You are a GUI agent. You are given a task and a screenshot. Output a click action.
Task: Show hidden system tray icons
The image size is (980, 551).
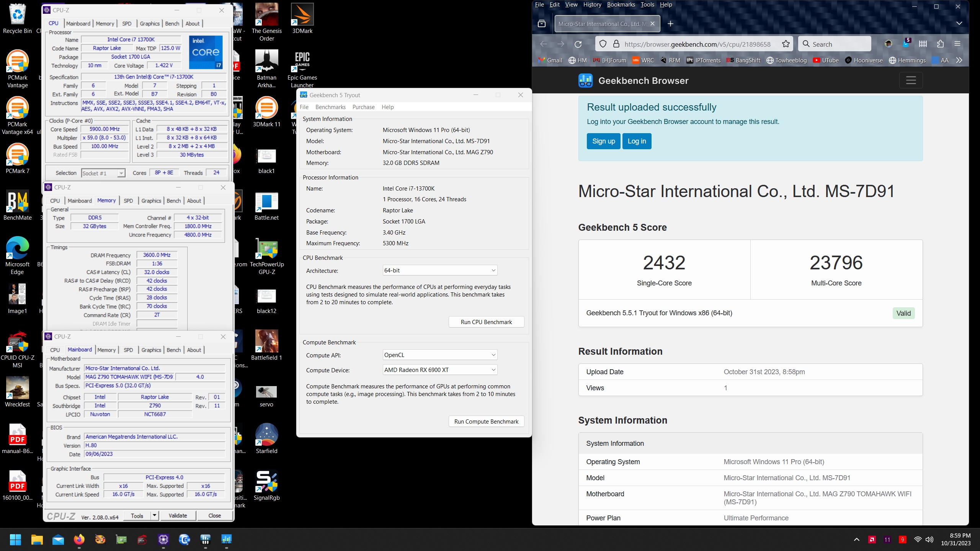tap(857, 540)
